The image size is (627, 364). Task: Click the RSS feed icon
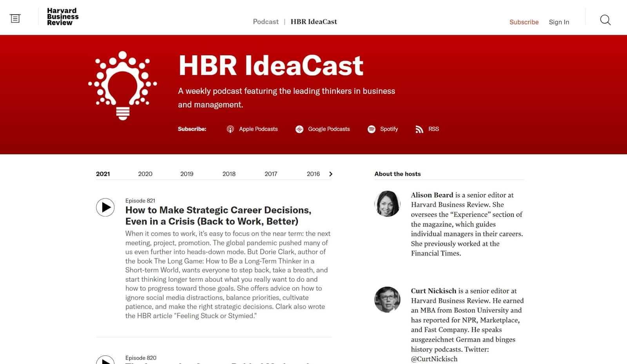[x=419, y=129]
